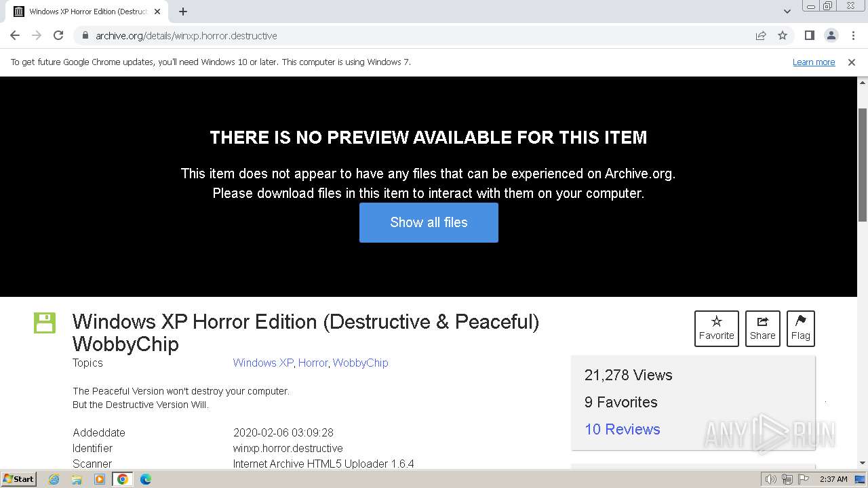868x488 pixels.
Task: Click the 2:37 AM system clock
Action: tap(833, 479)
